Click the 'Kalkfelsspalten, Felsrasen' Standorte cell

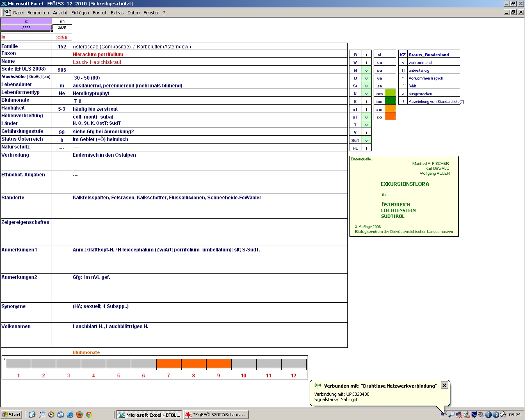(210, 206)
